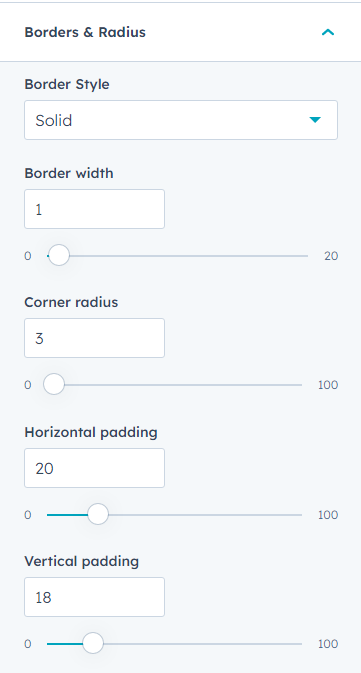
Task: Click the Corner radius slider handle
Action: (54, 384)
